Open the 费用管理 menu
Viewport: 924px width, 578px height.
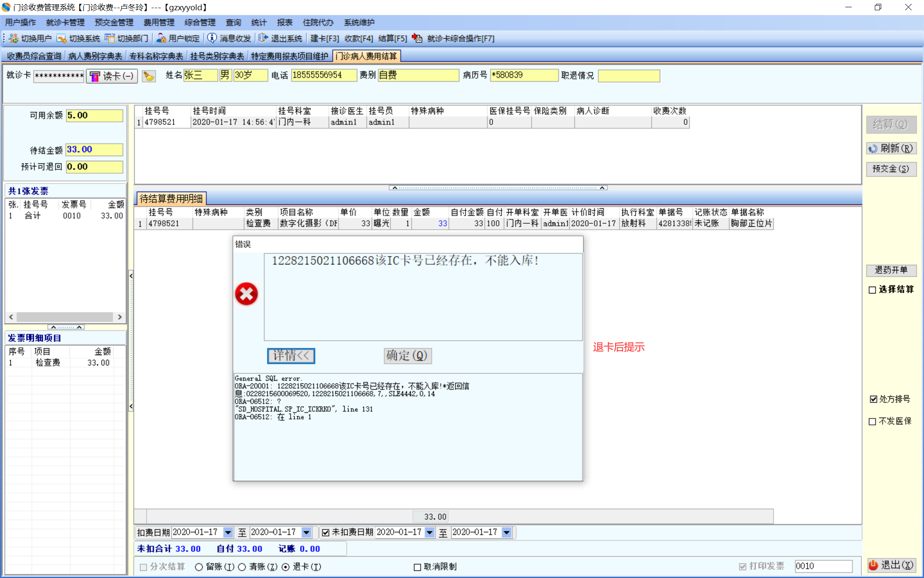tap(159, 22)
